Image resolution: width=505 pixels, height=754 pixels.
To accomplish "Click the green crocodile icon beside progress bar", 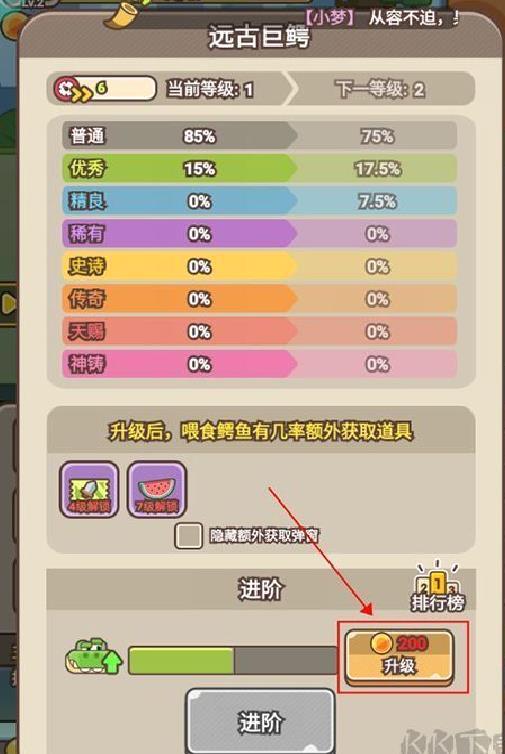I will (93, 656).
